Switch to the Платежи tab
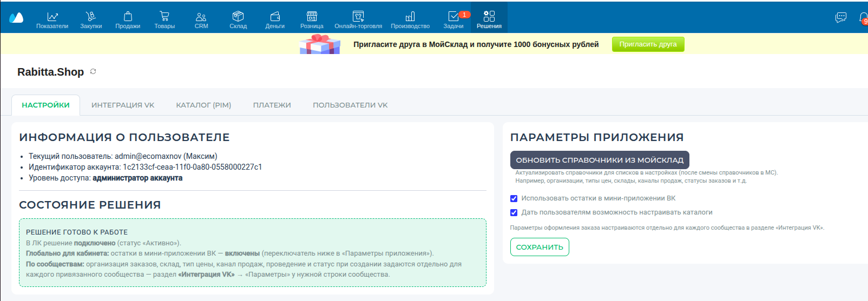 coord(272,105)
